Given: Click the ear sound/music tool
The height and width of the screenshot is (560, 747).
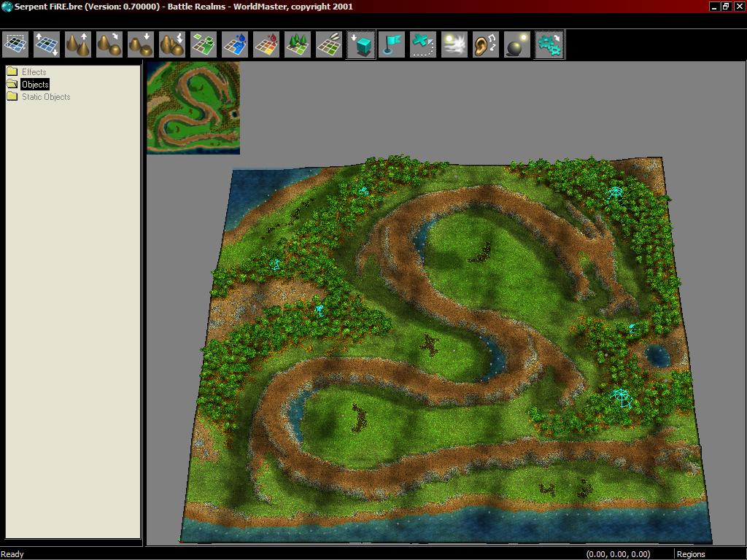Looking at the screenshot, I should (x=486, y=44).
